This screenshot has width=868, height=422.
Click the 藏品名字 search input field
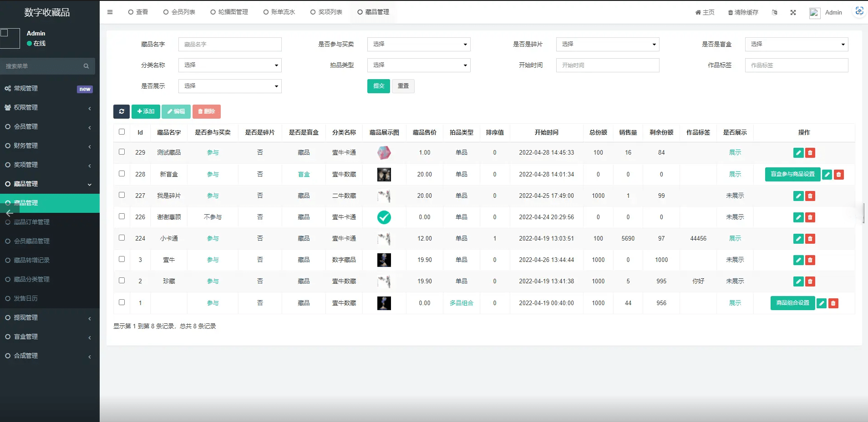[x=230, y=44]
